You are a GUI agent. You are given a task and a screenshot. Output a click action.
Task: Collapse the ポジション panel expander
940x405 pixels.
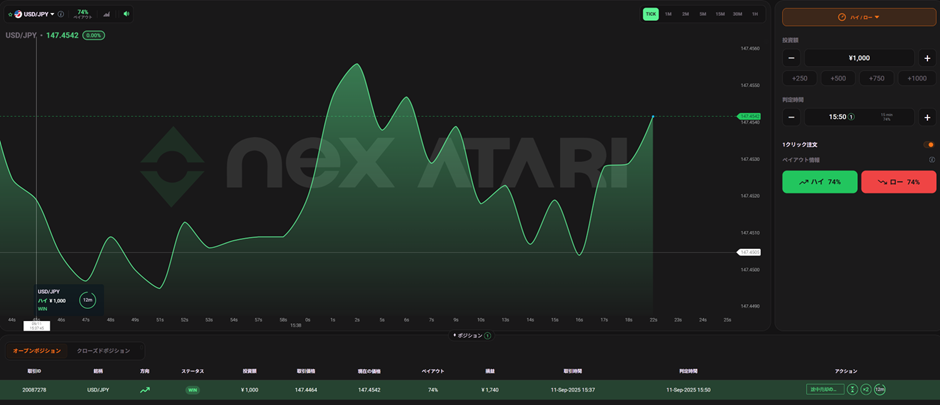469,336
